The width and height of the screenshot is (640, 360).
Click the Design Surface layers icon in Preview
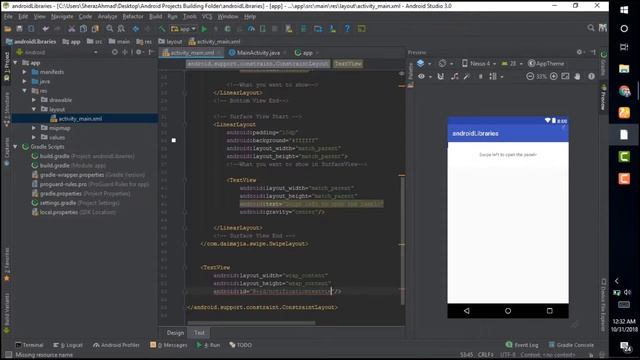tap(420, 64)
